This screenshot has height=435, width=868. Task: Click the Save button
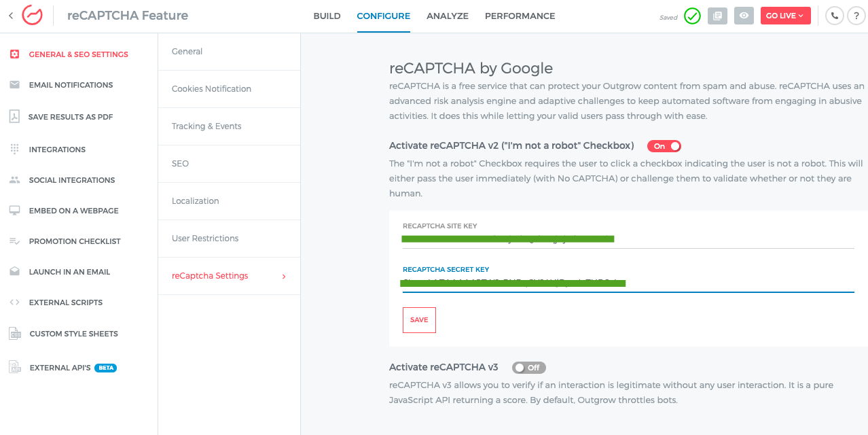419,320
